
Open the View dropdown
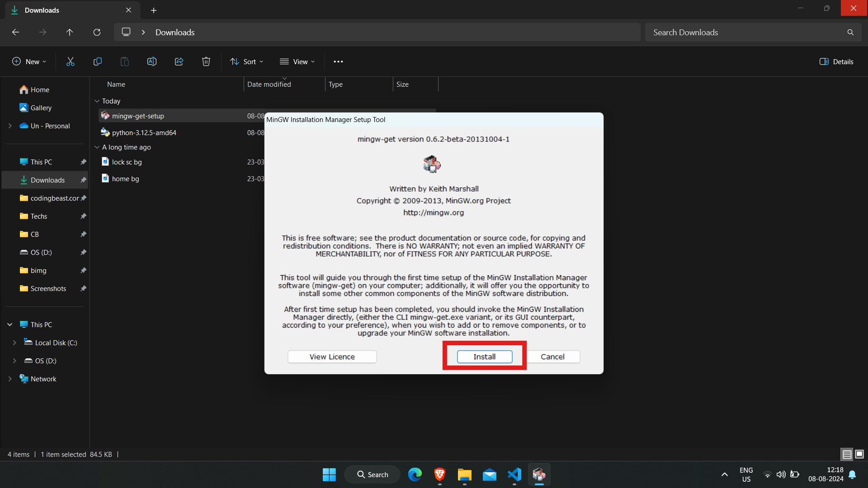point(297,61)
